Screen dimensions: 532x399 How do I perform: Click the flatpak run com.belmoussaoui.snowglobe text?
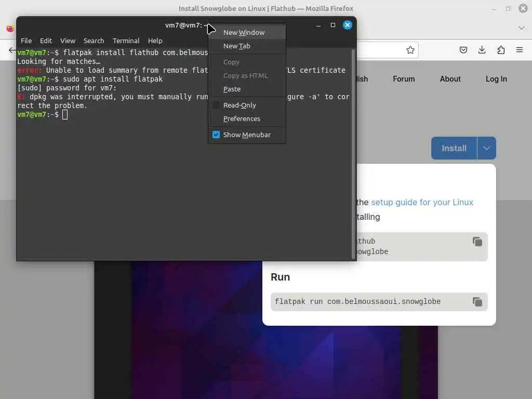click(x=357, y=302)
